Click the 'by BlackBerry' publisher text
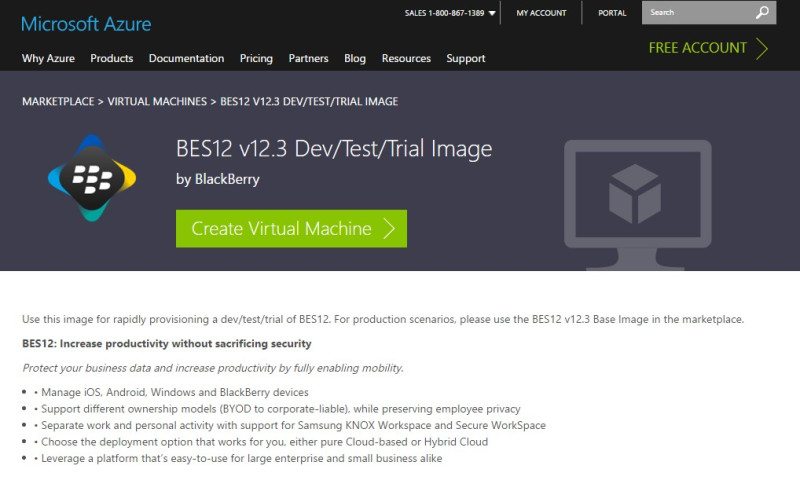Screen dimensions: 800x484 coord(218,180)
